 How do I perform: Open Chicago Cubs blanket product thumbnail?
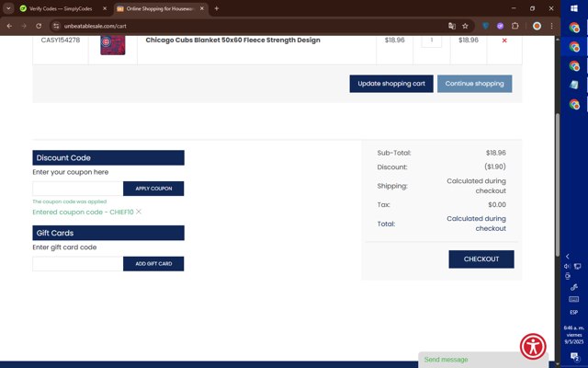point(113,45)
